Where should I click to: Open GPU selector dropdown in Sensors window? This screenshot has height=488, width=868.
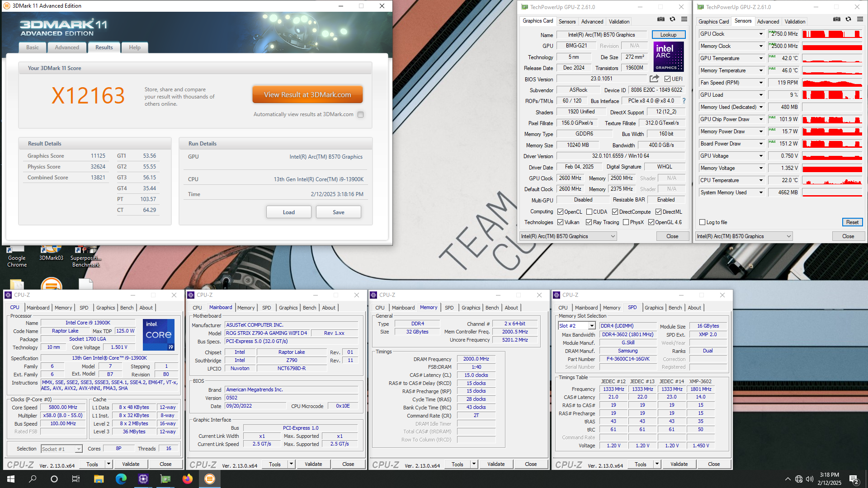(744, 236)
